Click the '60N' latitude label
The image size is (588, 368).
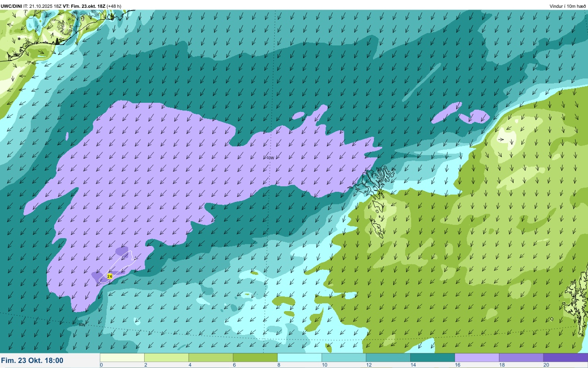click(x=81, y=324)
